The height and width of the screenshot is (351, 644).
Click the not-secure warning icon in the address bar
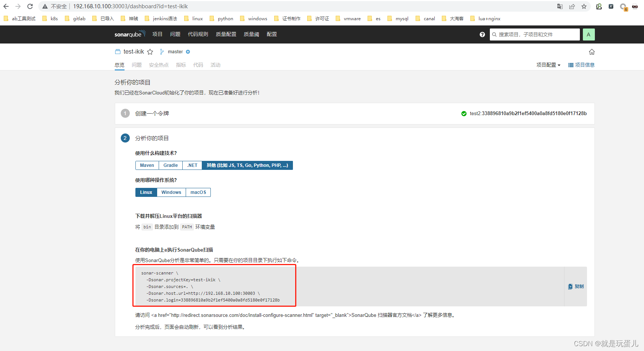(x=45, y=6)
